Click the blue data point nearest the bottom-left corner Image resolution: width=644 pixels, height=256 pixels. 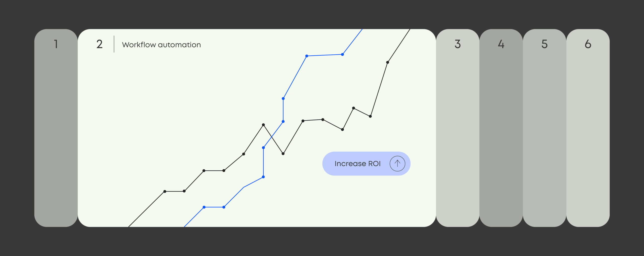click(x=204, y=207)
